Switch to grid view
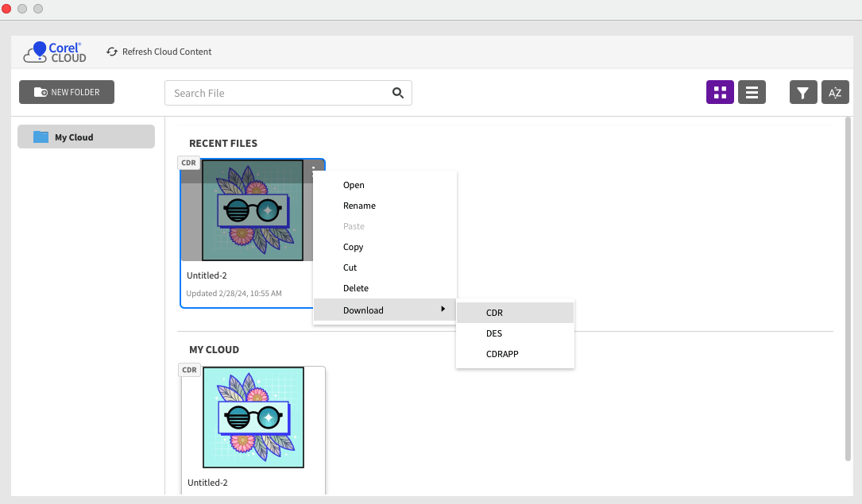Image resolution: width=862 pixels, height=504 pixels. [720, 93]
